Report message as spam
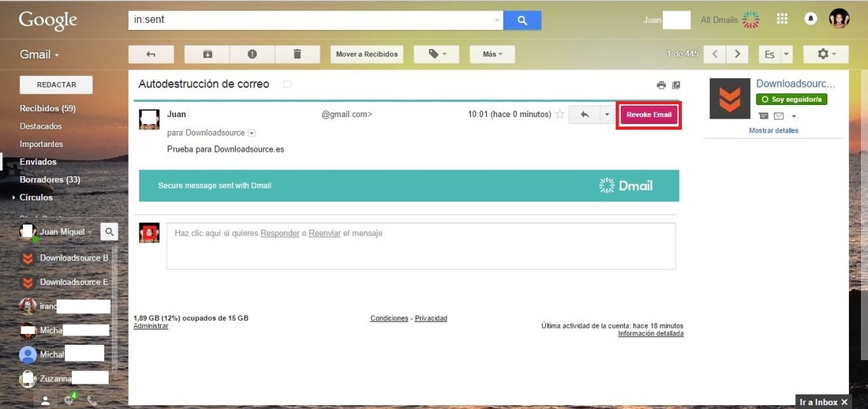This screenshot has width=868, height=409. [x=253, y=54]
